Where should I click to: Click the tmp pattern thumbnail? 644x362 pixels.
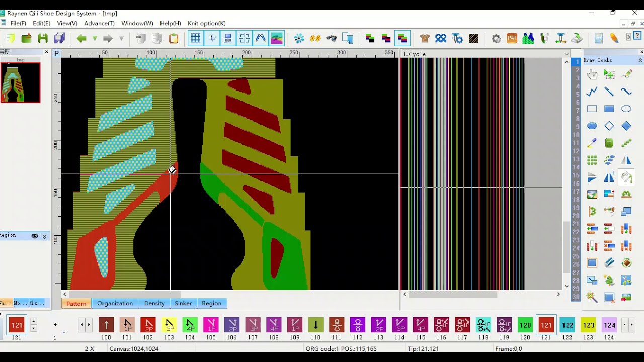click(20, 82)
